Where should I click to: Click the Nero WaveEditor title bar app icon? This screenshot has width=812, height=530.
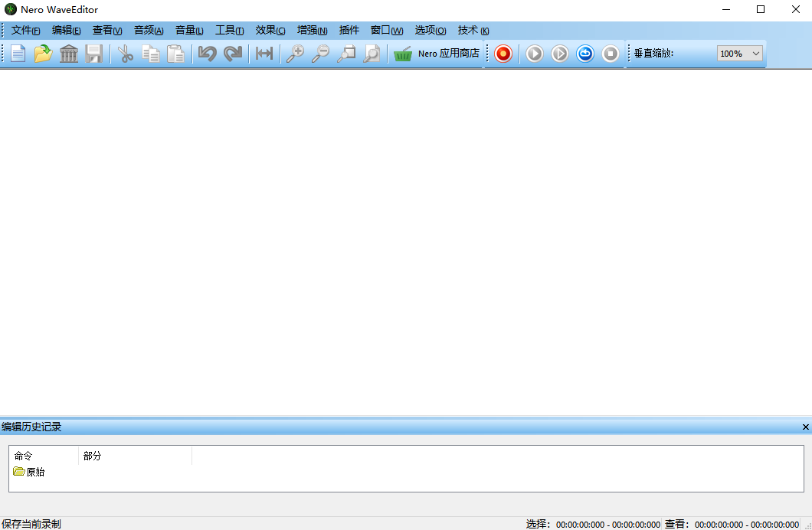pyautogui.click(x=11, y=9)
